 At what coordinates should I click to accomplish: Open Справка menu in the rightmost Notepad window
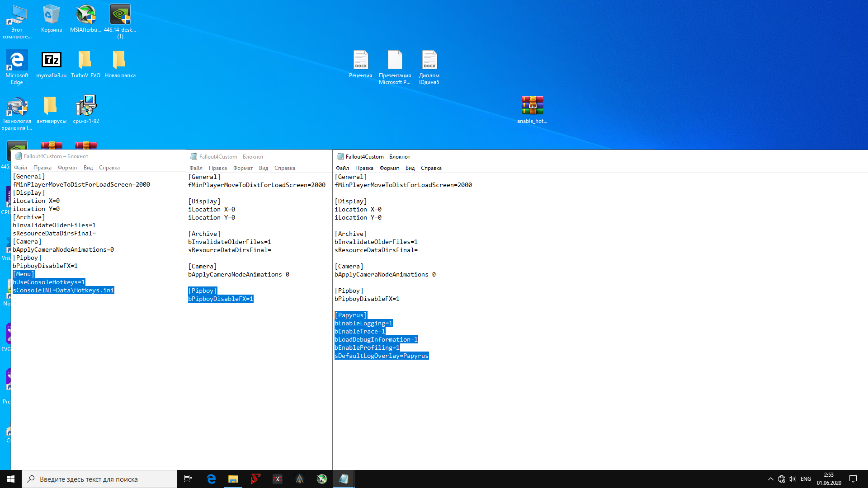pos(431,168)
